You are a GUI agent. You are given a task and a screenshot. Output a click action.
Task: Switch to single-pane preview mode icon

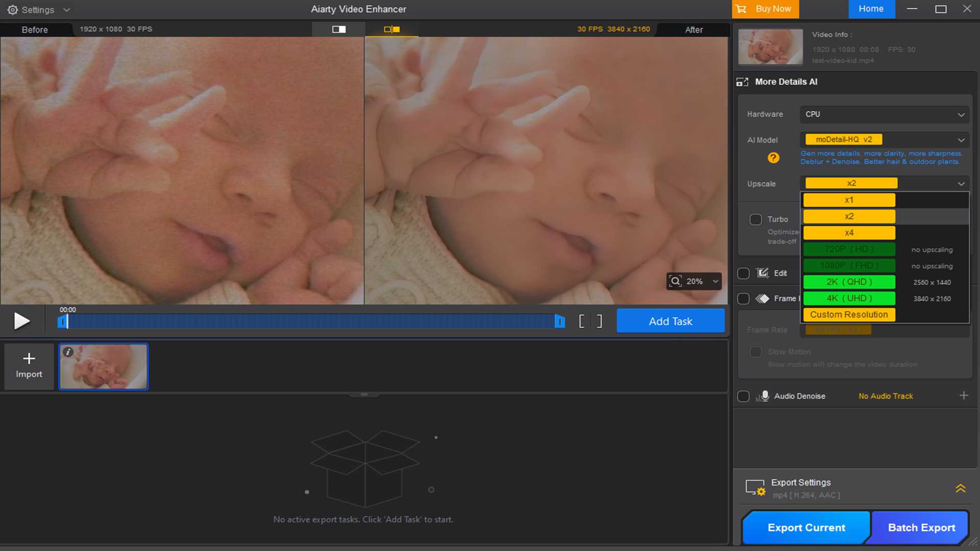coord(339,29)
